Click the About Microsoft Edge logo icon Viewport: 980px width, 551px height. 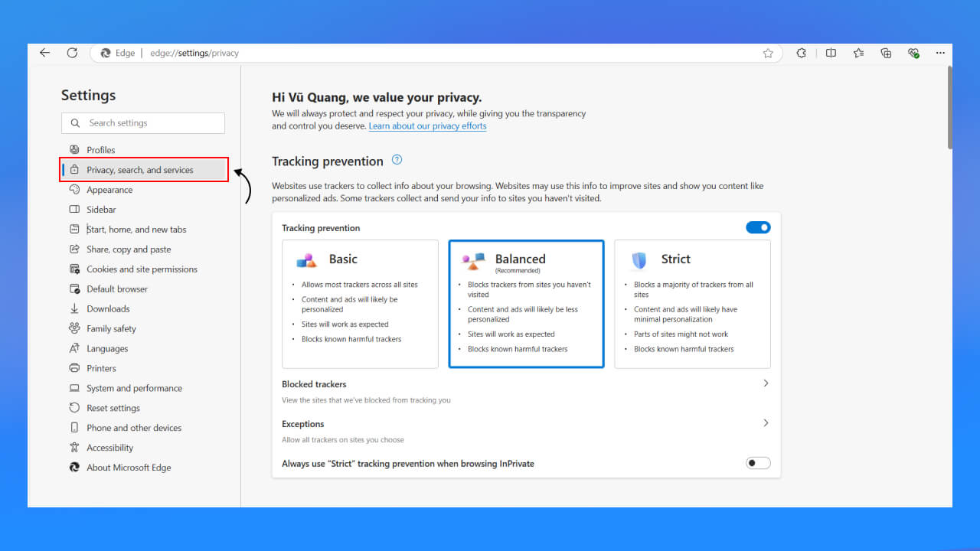tap(74, 468)
